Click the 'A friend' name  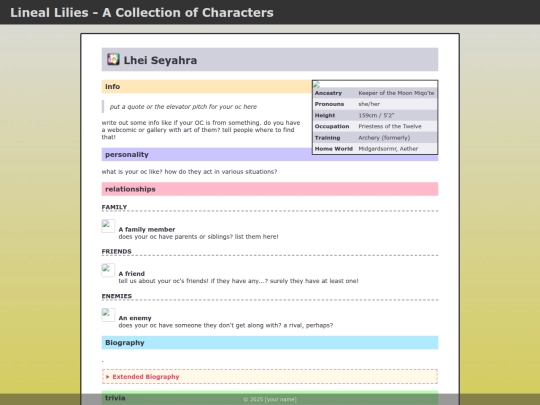pyautogui.click(x=132, y=274)
